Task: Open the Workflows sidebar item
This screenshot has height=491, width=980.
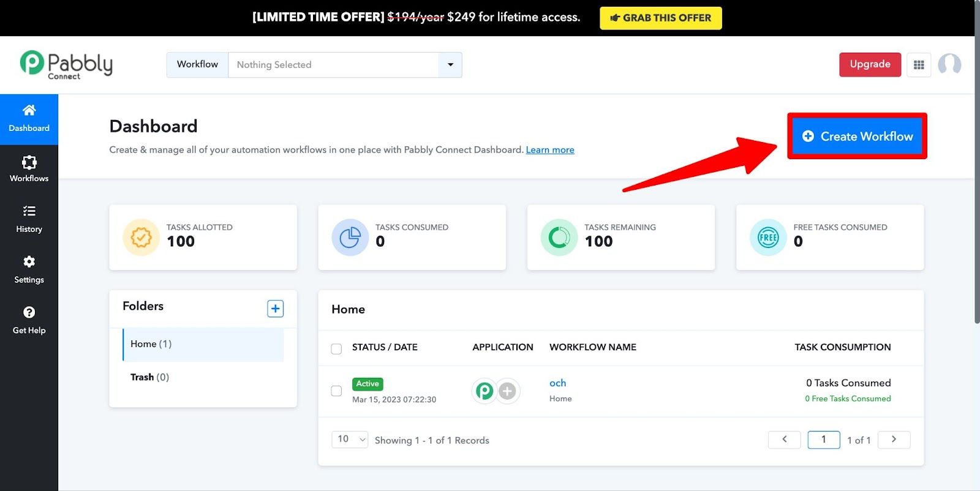Action: coord(29,170)
